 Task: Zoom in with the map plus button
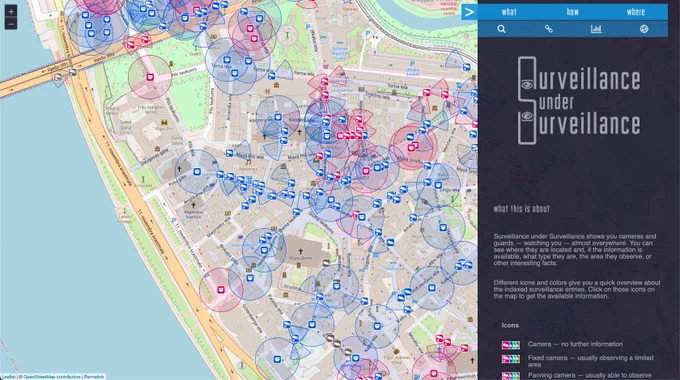[x=11, y=11]
